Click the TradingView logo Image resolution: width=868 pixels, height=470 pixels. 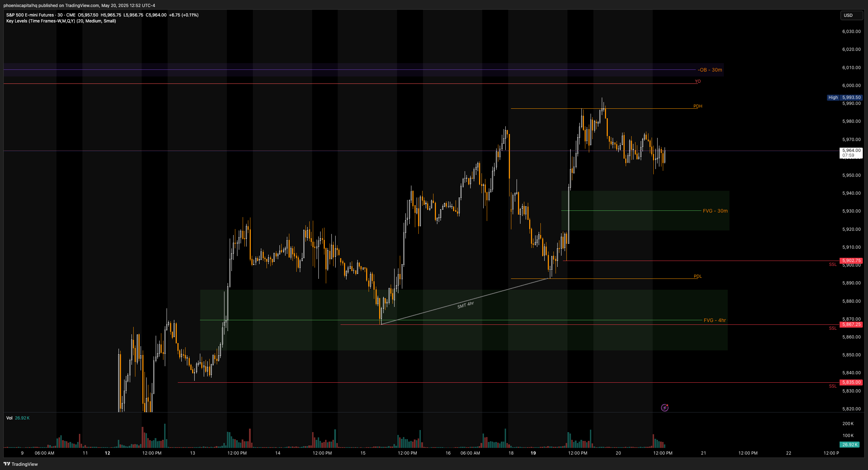click(20, 464)
